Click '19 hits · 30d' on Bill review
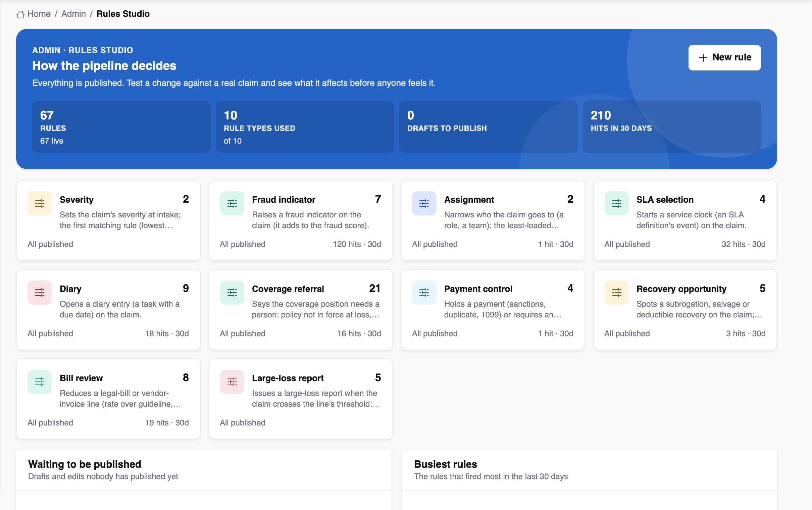 click(167, 423)
